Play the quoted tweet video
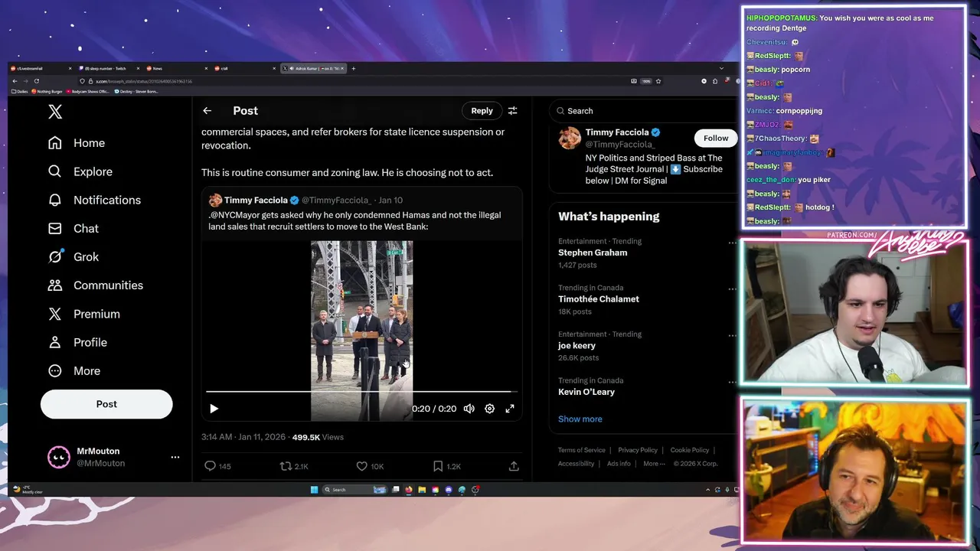980x551 pixels. 214,409
